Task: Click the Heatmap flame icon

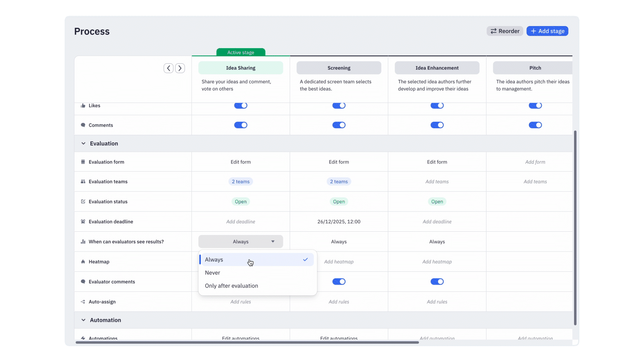Action: 83,262
